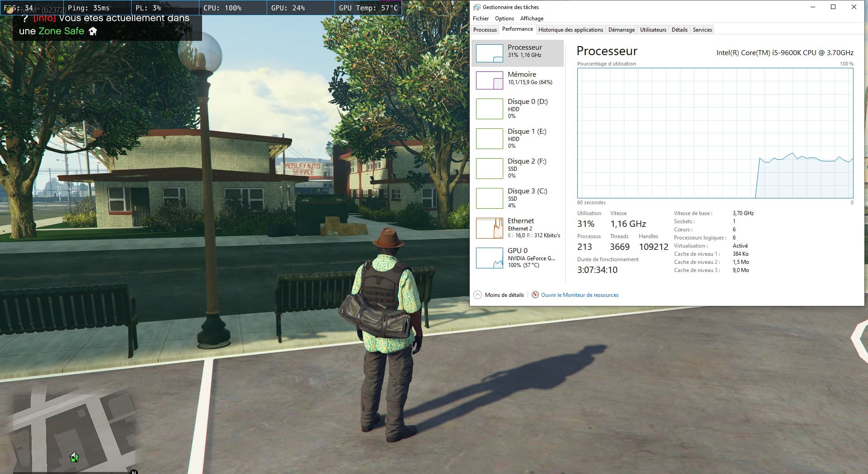Click the Task Manager title bar icon
The width and height of the screenshot is (868, 474).
coord(476,7)
